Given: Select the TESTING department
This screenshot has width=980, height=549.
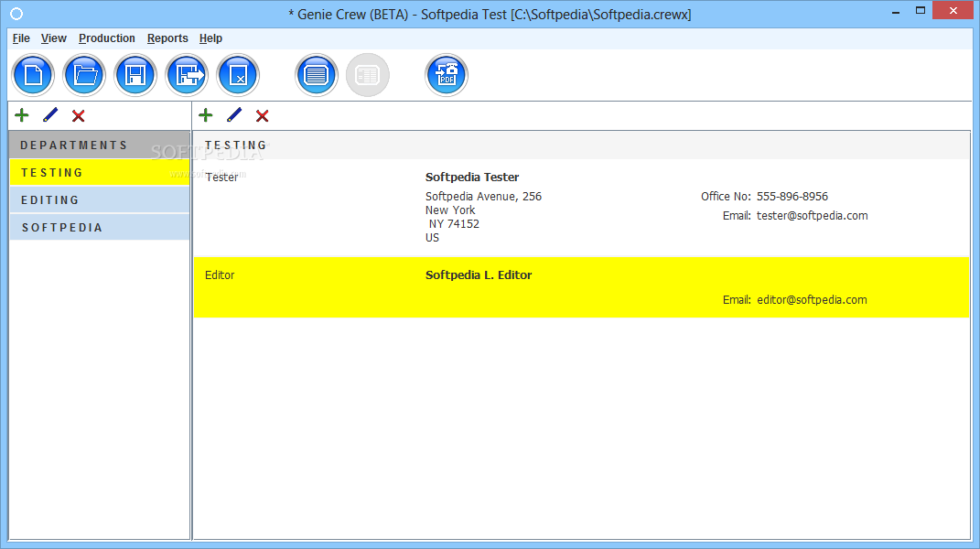Looking at the screenshot, I should click(100, 173).
